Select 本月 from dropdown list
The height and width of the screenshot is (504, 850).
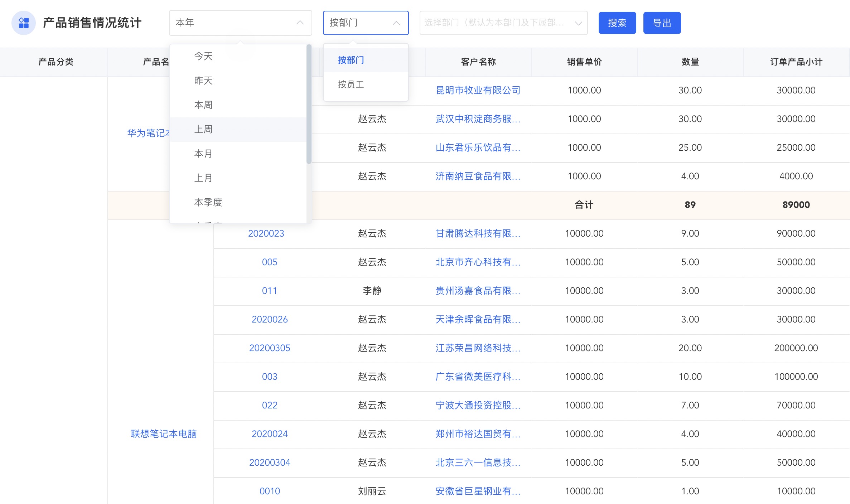click(x=203, y=154)
